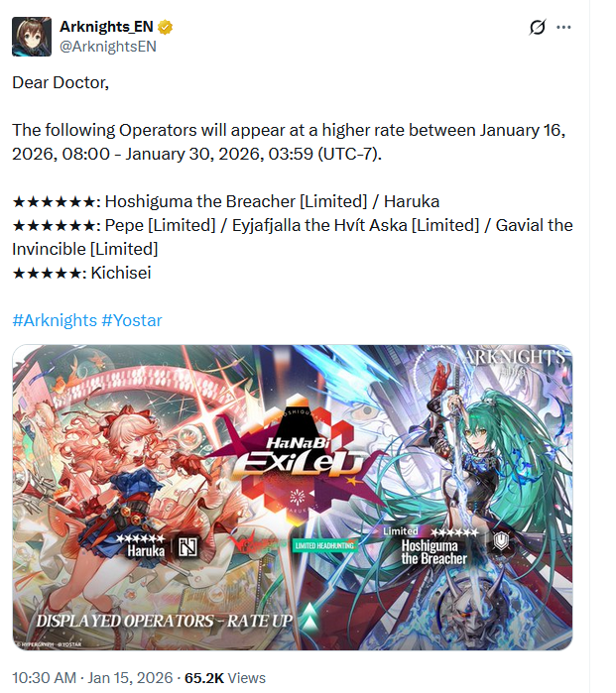
Task: Click Haruka's class icon in the banner
Action: click(187, 547)
